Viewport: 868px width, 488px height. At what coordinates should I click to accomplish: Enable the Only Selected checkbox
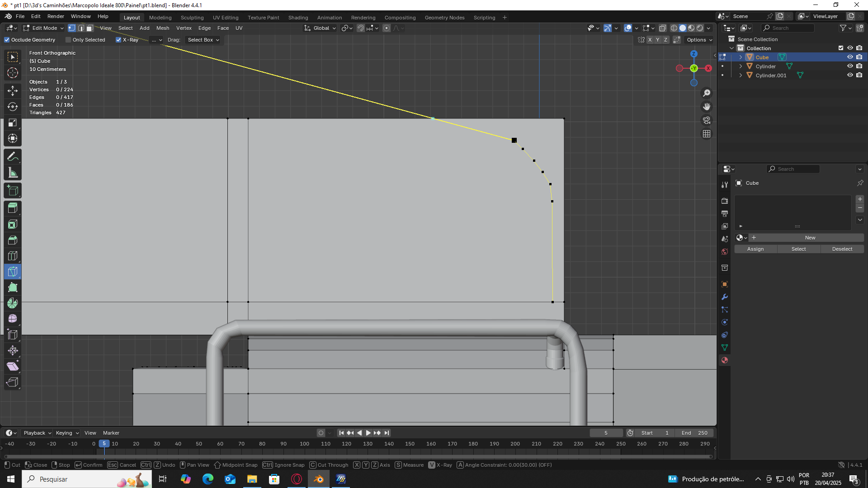[x=69, y=40]
